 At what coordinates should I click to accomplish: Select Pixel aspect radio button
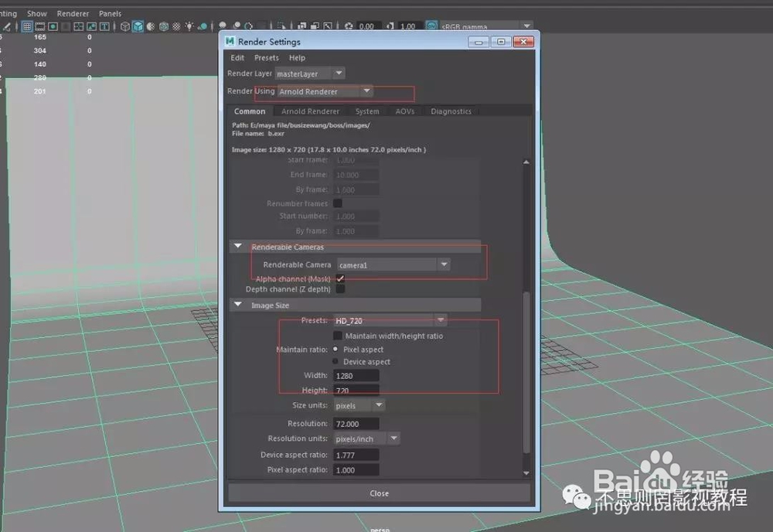(x=335, y=349)
